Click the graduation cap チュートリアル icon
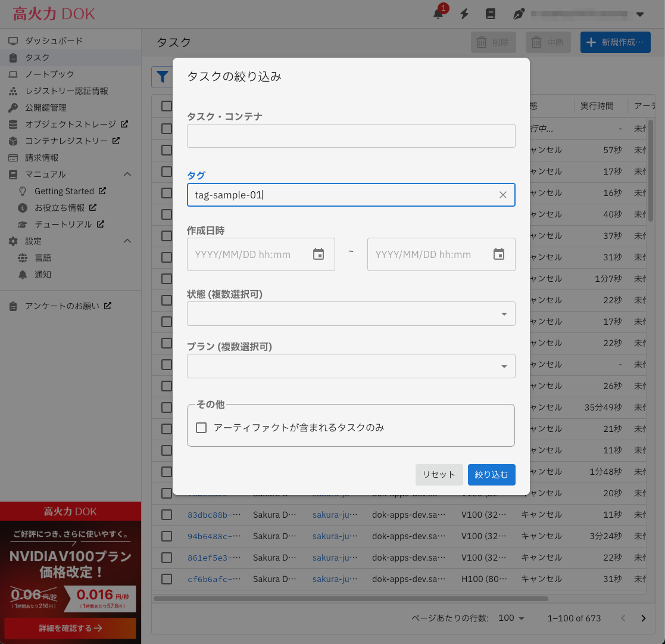Viewport: 665px width, 644px height. (23, 225)
